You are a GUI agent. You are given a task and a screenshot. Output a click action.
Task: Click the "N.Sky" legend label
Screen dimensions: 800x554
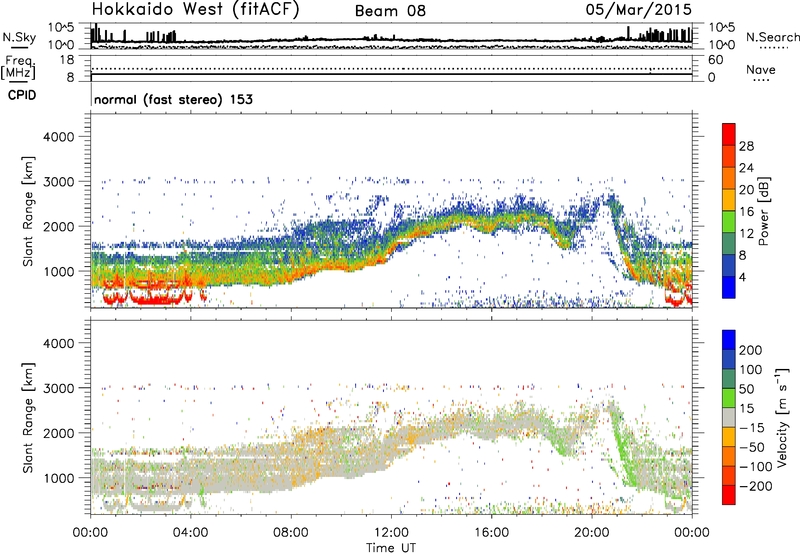pyautogui.click(x=19, y=37)
